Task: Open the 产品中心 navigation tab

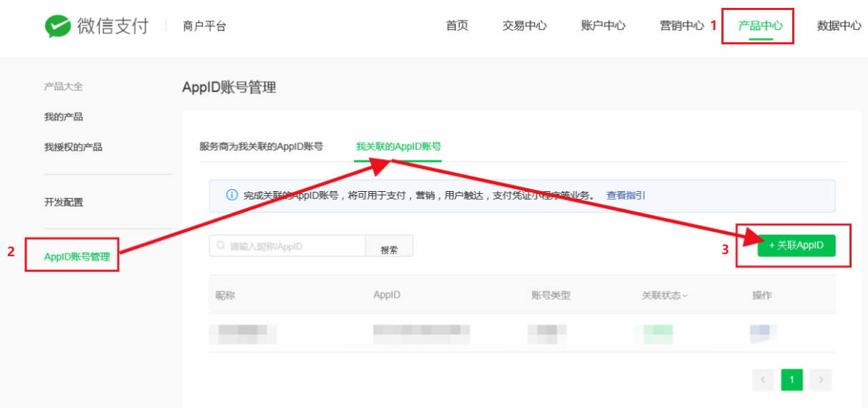Action: pyautogui.click(x=761, y=26)
